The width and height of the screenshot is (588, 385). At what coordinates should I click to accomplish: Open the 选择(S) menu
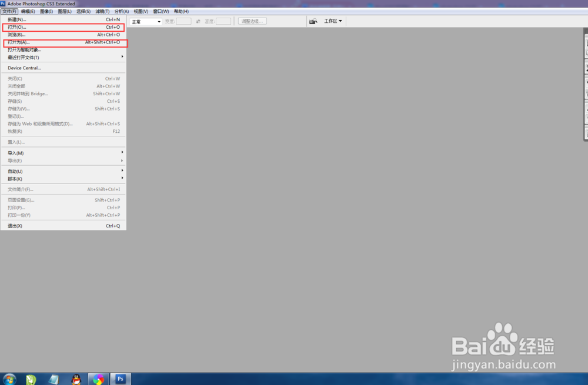pos(83,11)
